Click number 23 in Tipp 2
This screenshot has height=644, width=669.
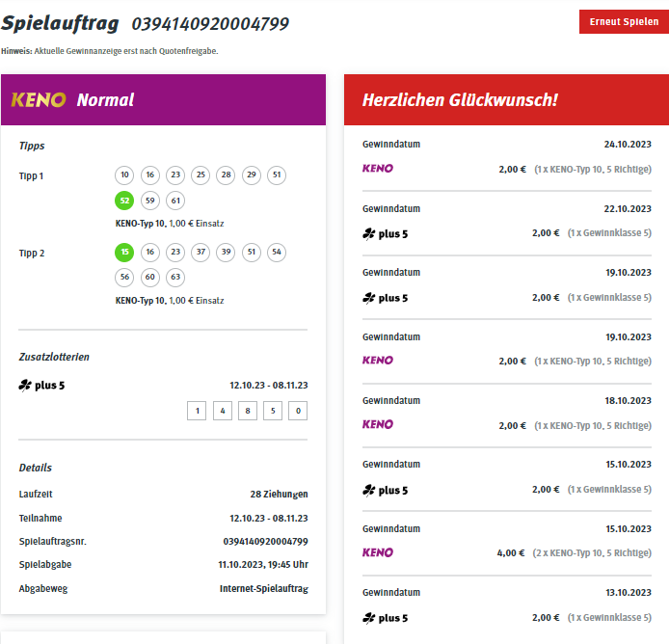(175, 253)
